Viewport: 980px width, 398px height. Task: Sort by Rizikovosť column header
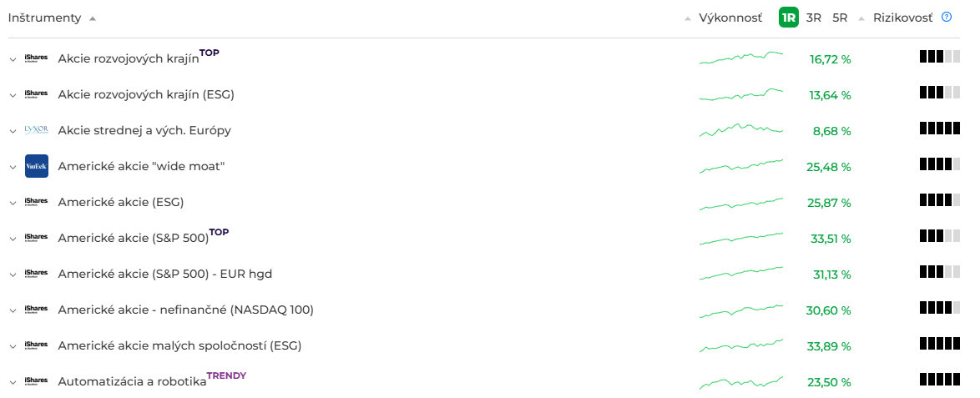[x=902, y=18]
